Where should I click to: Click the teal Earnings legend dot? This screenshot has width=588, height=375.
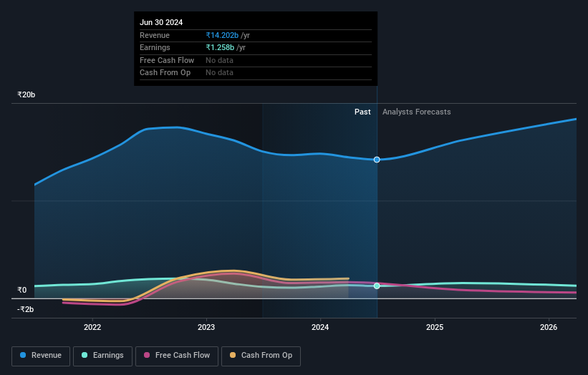click(x=85, y=355)
